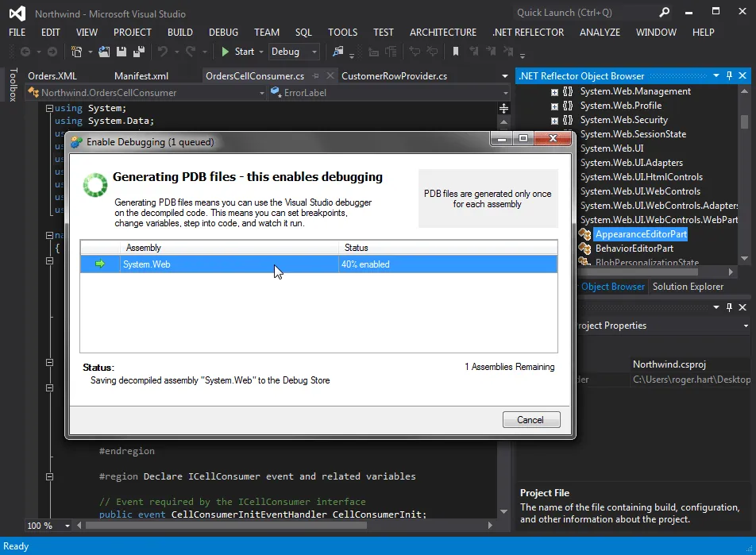Screen dimensions: 756x555
Task: Open the Debug configuration dropdown
Action: (314, 52)
